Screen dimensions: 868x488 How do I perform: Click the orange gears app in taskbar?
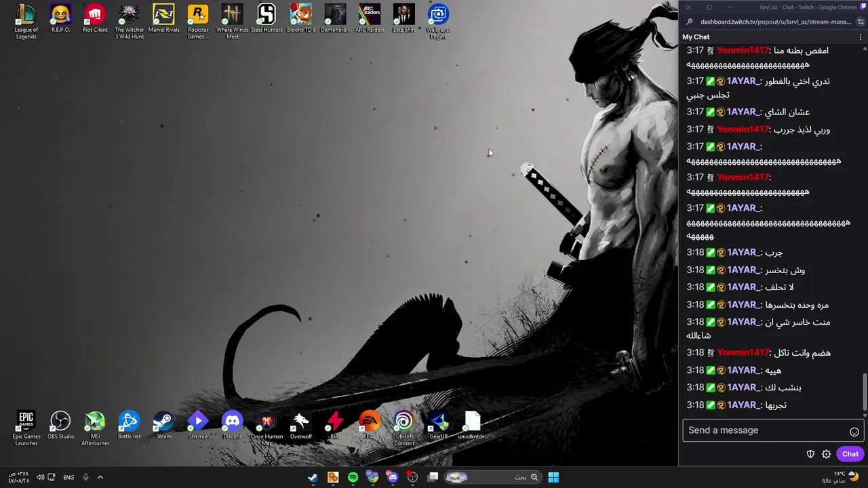pos(333,477)
